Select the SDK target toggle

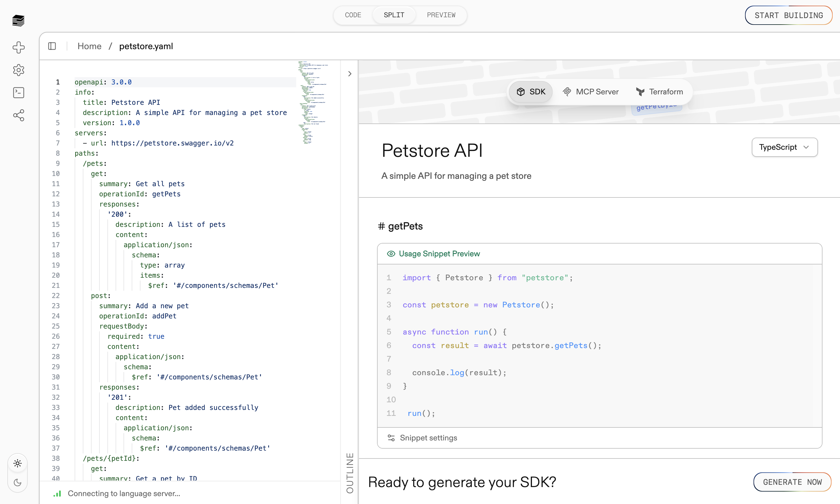point(531,92)
